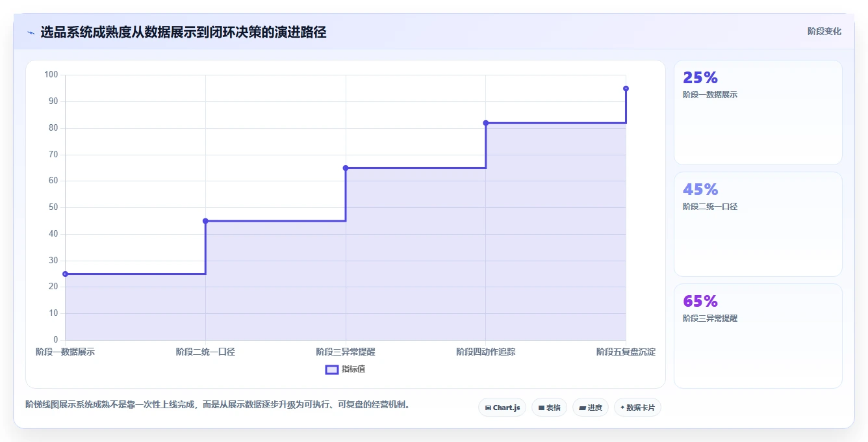
Task: Click the 指标值 legend color box
Action: pos(331,369)
